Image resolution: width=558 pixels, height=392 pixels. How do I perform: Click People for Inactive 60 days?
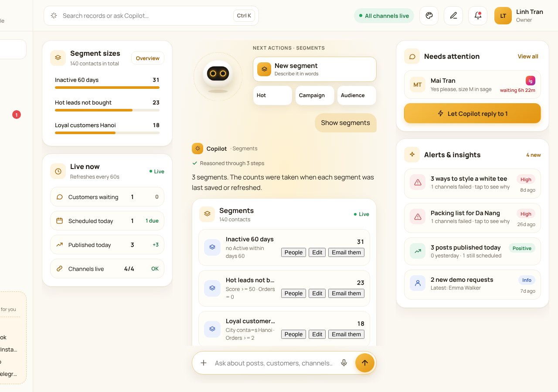294,252
